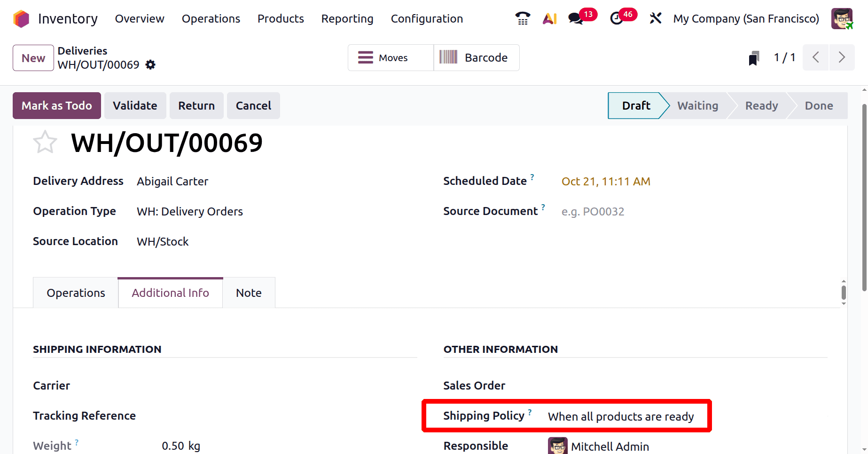Open the Shipping Policy dropdown
Image resolution: width=868 pixels, height=454 pixels.
[x=620, y=417]
